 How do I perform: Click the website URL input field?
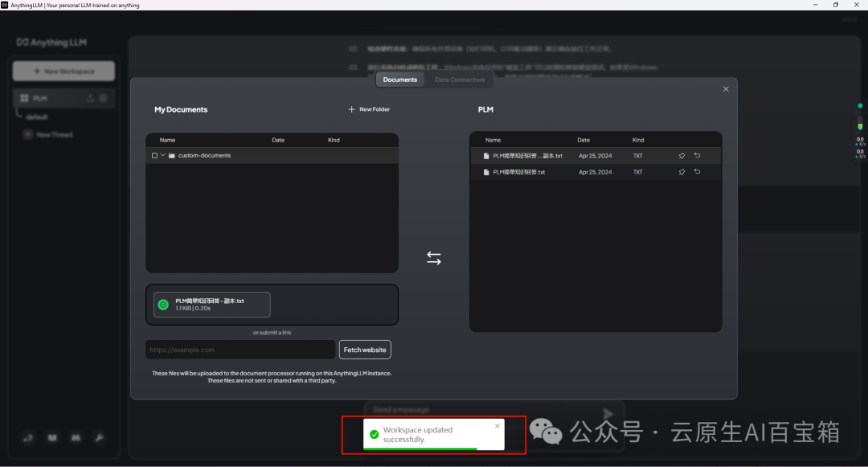pos(240,350)
